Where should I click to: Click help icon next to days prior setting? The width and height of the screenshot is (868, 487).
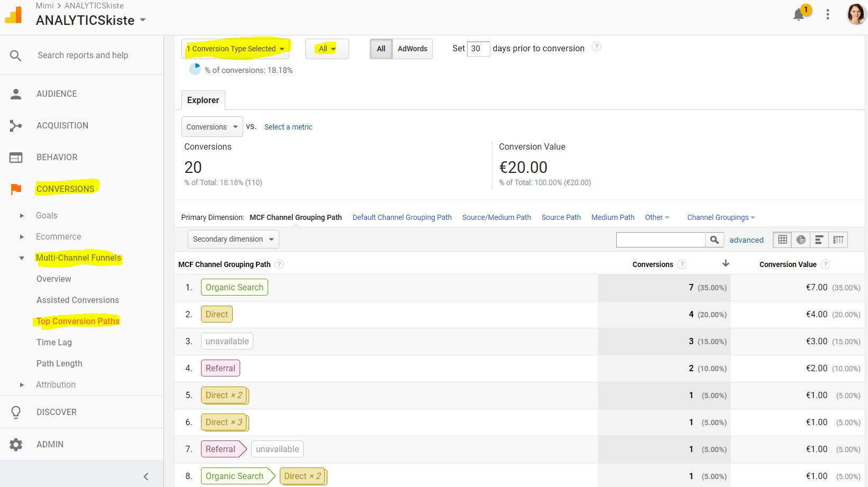tap(596, 47)
